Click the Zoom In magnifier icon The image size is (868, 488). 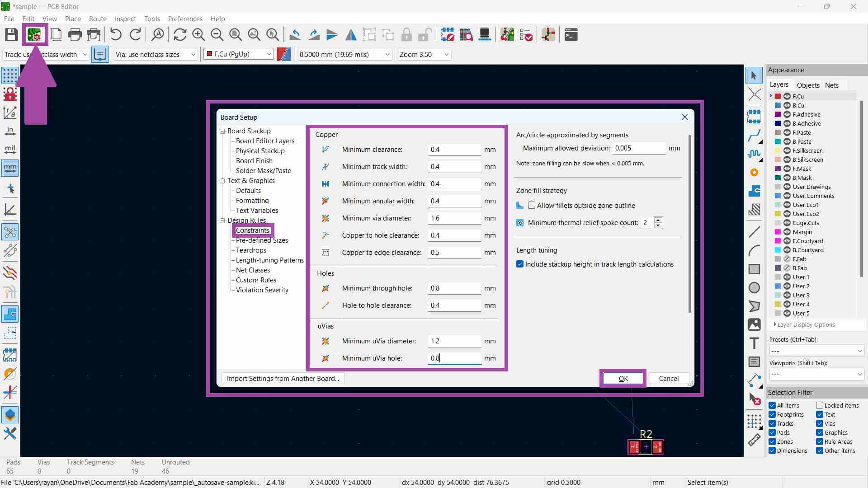point(198,35)
